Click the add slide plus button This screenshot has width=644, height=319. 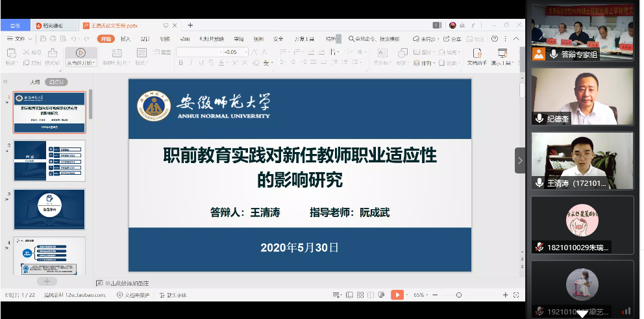[x=47, y=281]
